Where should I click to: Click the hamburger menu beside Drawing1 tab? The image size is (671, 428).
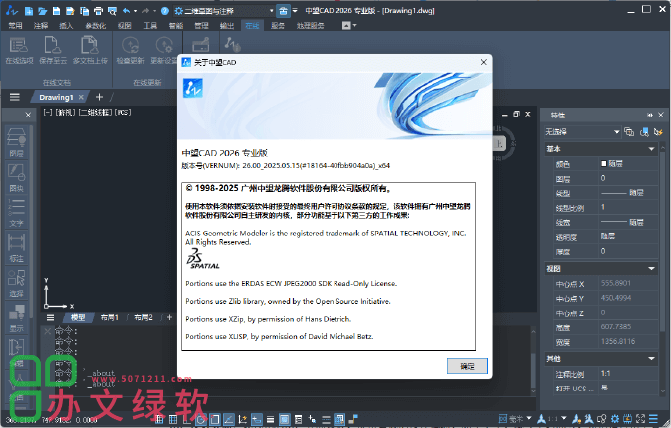point(15,97)
